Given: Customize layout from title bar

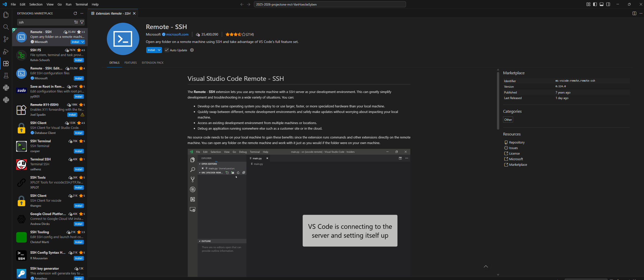Looking at the screenshot, I should [588, 4].
